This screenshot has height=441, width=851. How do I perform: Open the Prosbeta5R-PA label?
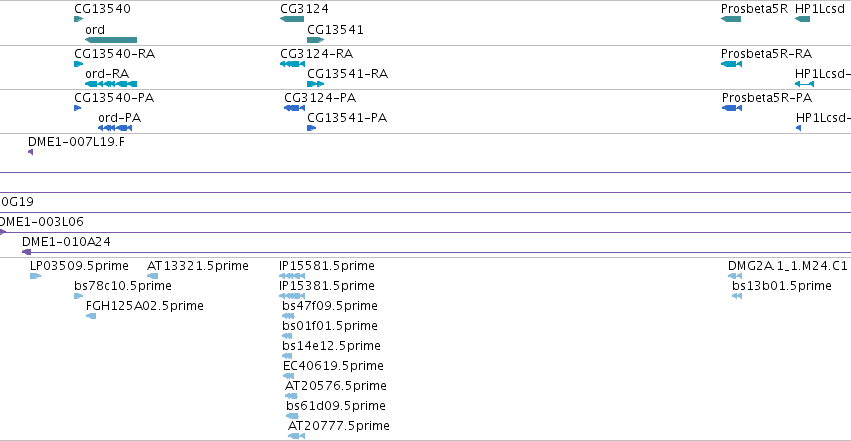point(767,98)
